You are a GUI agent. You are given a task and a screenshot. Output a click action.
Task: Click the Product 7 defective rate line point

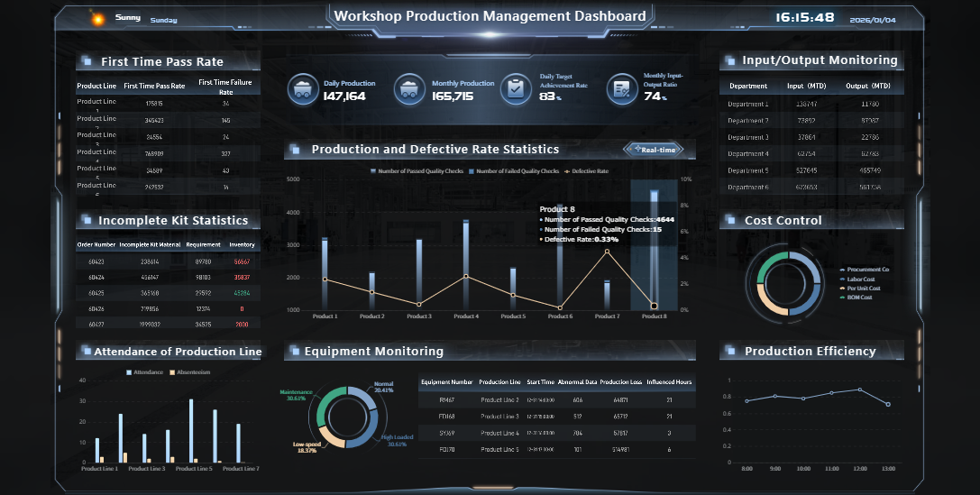(607, 252)
